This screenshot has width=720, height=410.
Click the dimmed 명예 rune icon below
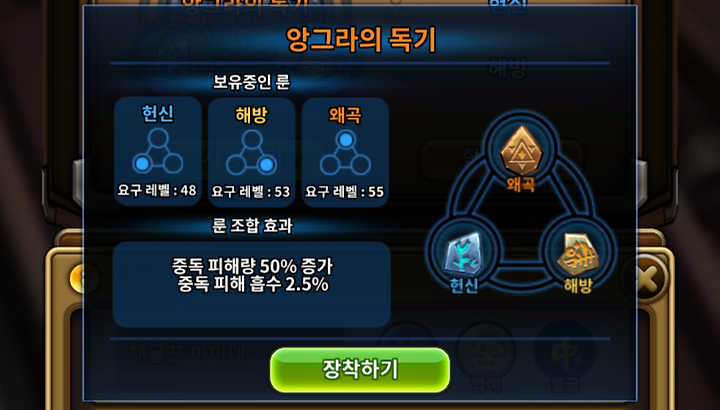(486, 354)
